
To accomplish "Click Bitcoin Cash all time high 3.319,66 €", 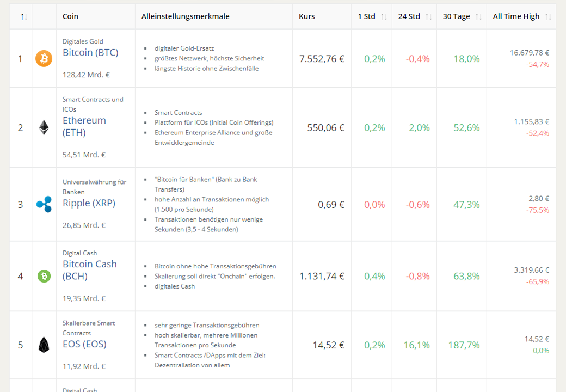I will [531, 270].
